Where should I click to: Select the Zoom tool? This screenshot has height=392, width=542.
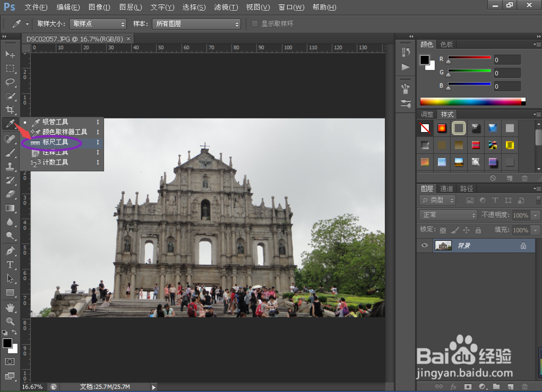click(x=10, y=321)
